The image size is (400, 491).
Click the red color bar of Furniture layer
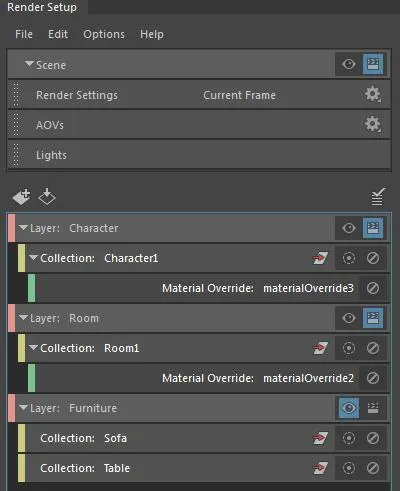12,408
